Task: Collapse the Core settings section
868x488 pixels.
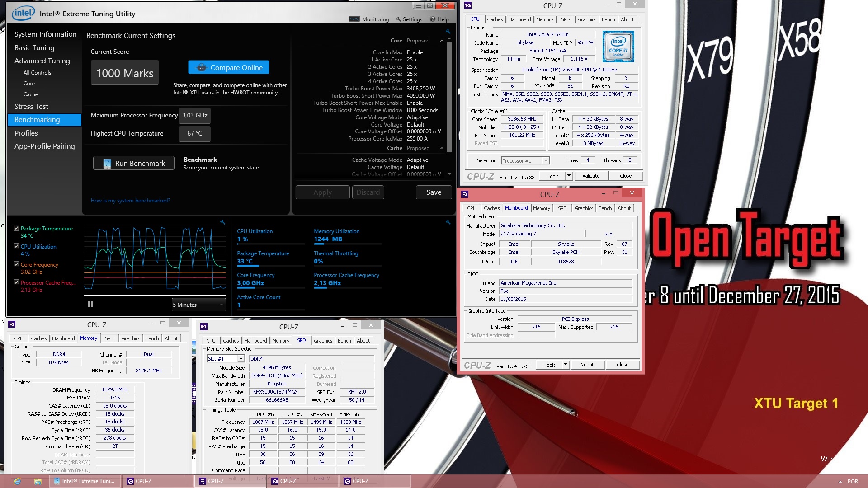Action: [x=442, y=41]
